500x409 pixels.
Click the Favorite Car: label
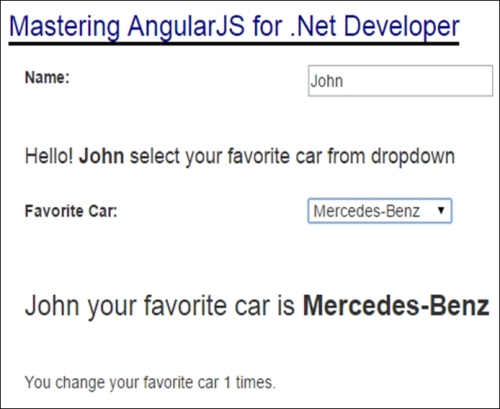point(71,211)
